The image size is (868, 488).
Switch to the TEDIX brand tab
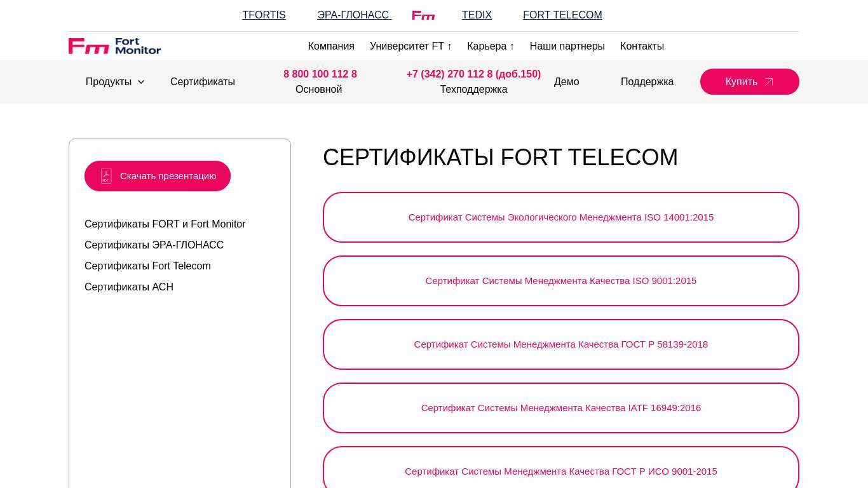pos(477,15)
